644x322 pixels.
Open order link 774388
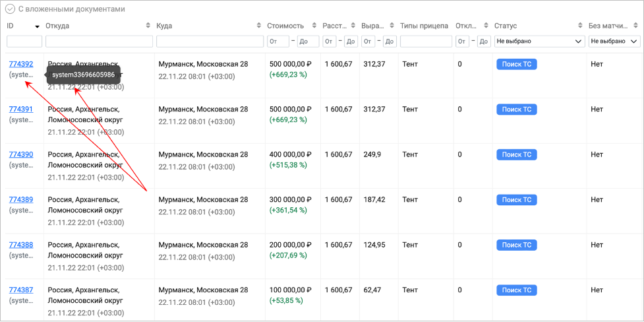(x=21, y=245)
